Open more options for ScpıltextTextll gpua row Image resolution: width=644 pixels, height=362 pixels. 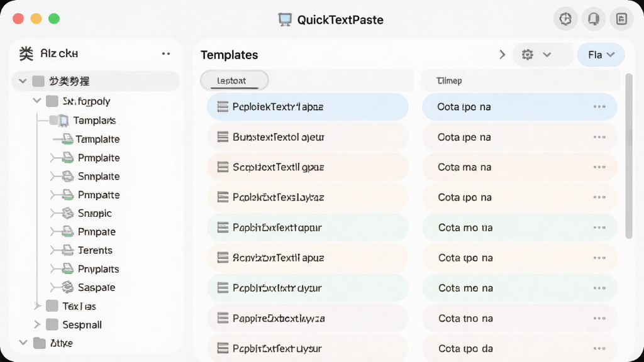599,167
